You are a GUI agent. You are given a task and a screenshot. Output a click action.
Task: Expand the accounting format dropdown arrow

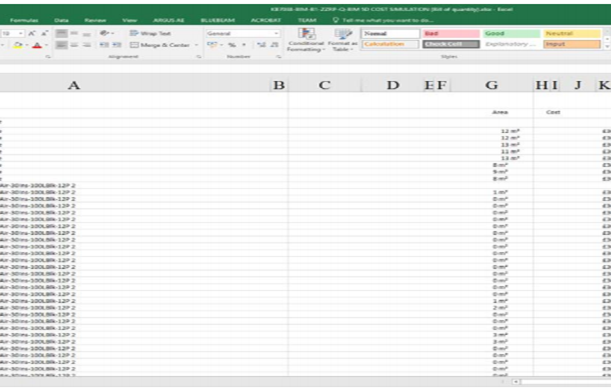(221, 45)
